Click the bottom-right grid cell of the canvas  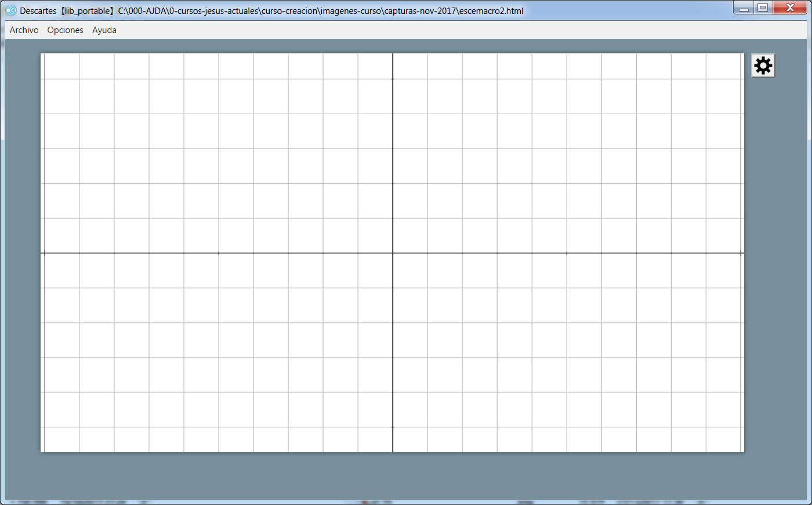click(x=724, y=439)
